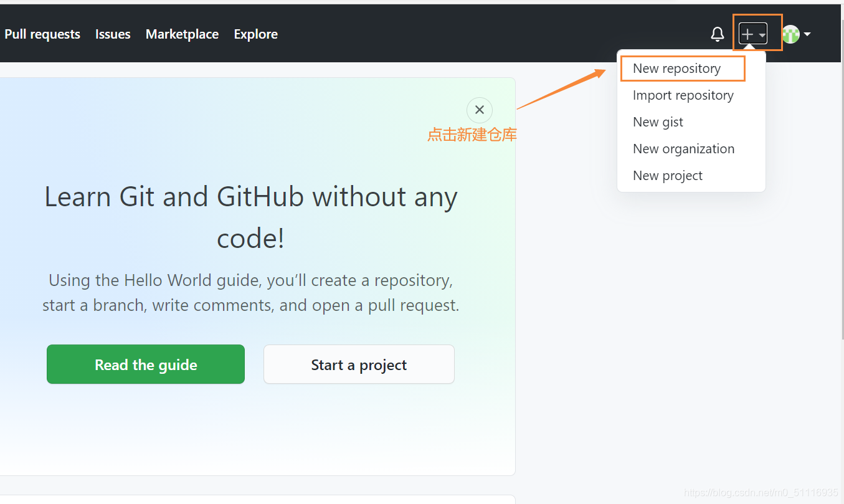Select New project menu entry

pyautogui.click(x=668, y=176)
